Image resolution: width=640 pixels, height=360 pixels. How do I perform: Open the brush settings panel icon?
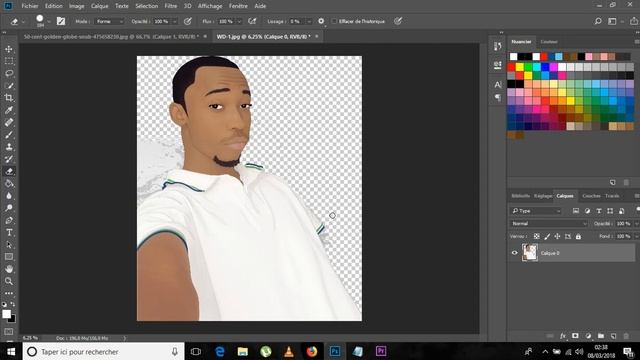tap(61, 21)
